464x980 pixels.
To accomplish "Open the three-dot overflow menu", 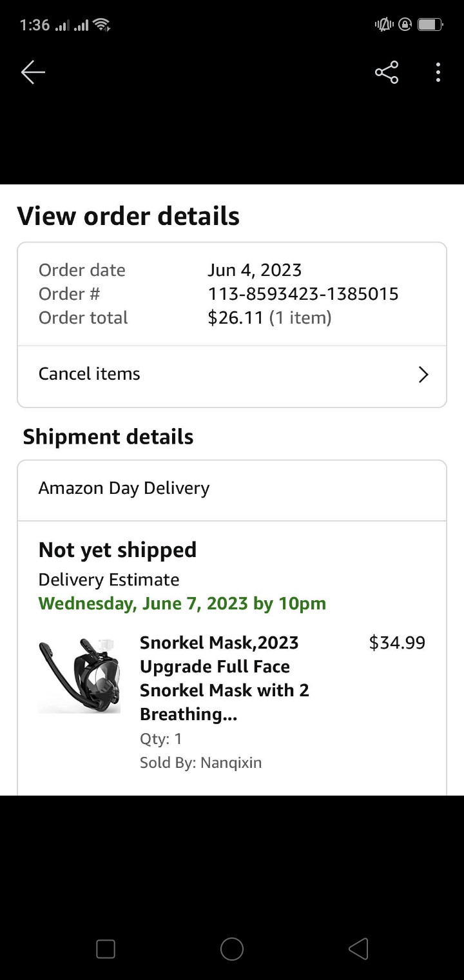I will coord(438,72).
